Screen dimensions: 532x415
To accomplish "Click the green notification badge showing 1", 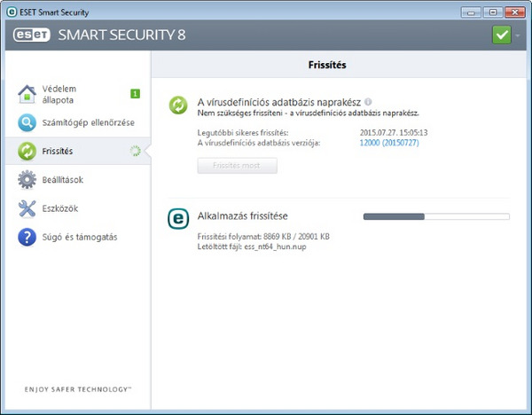I will click(135, 93).
